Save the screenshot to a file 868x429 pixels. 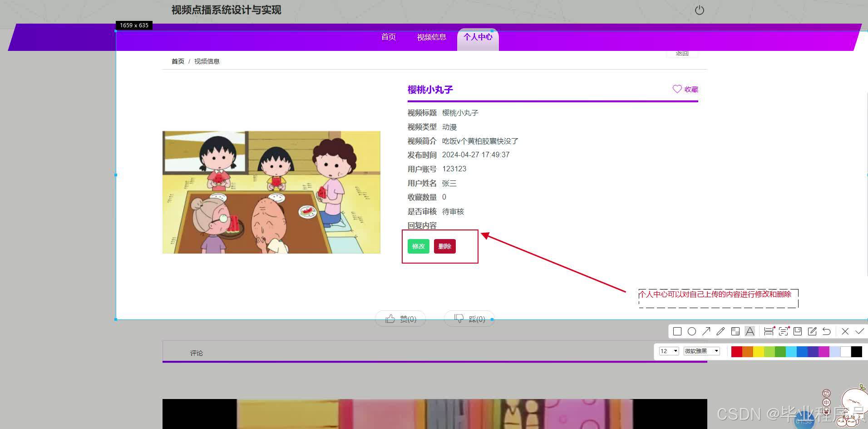click(798, 331)
